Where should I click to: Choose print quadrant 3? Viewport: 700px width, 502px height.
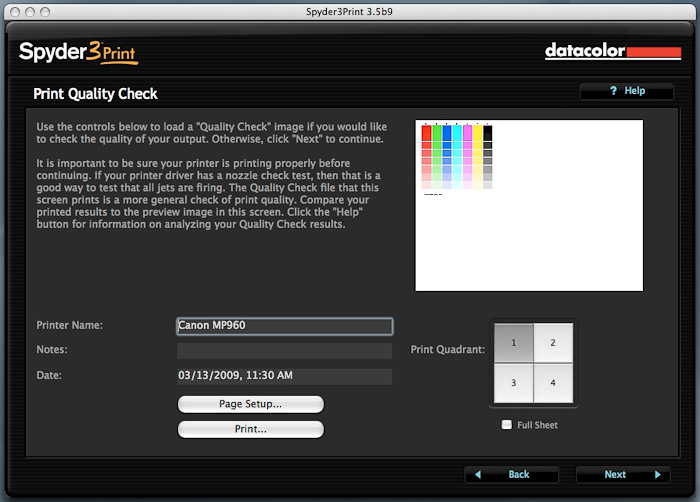pos(511,383)
